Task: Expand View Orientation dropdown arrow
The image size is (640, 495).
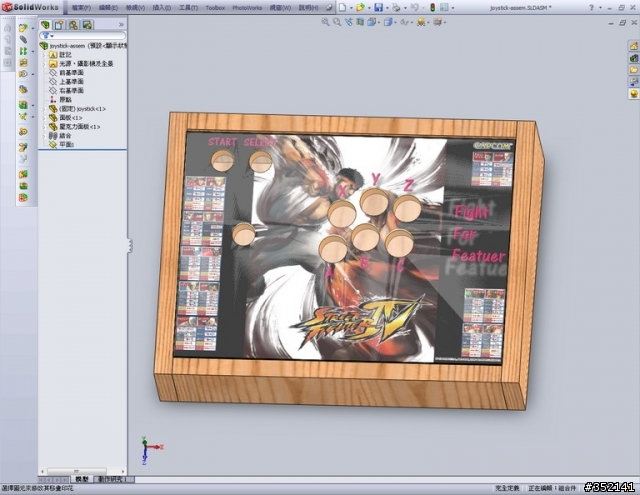Action: click(378, 22)
